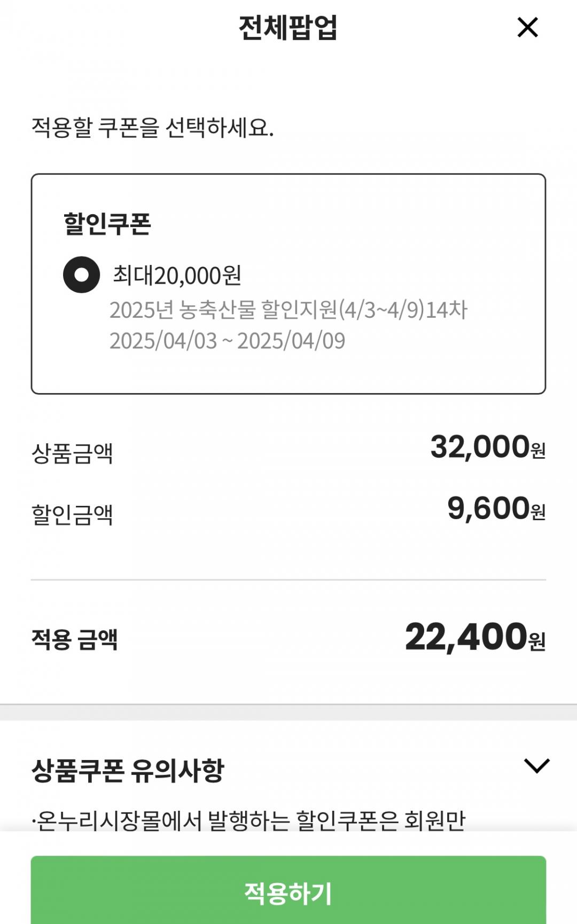Tap the 상품금액 label
Image resolution: width=577 pixels, height=924 pixels.
(72, 453)
